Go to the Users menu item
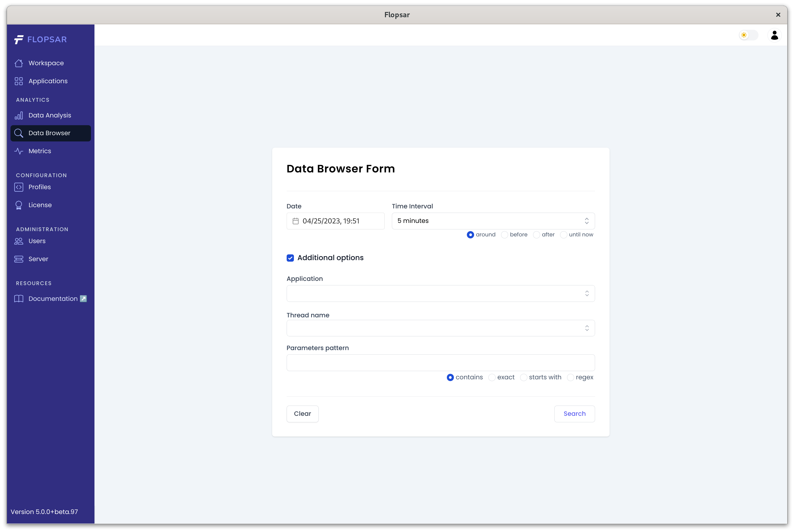The image size is (794, 532). (37, 241)
